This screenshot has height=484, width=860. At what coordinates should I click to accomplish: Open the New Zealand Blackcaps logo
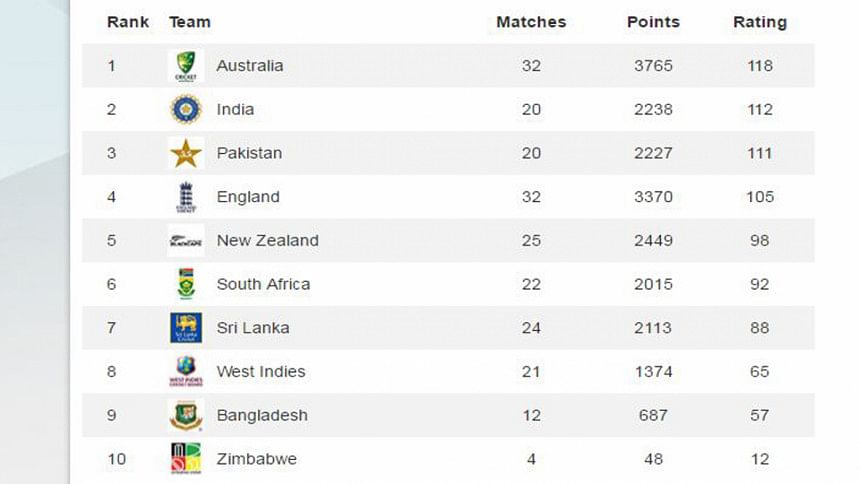(186, 240)
